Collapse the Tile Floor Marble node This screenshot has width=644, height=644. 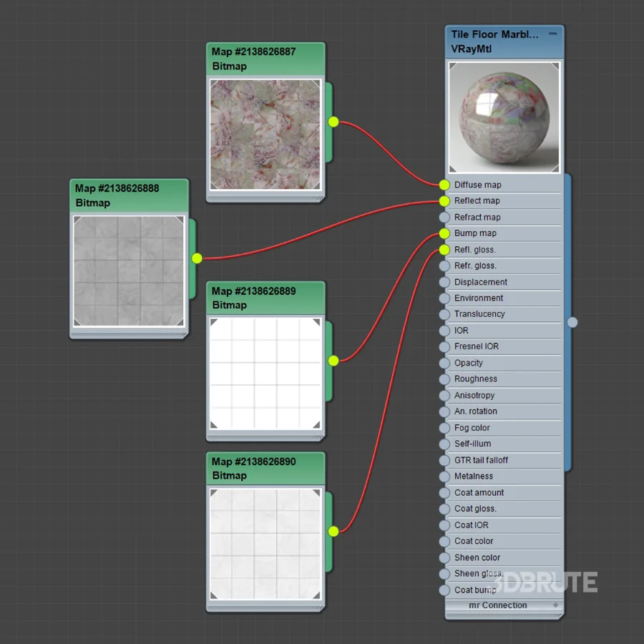553,34
